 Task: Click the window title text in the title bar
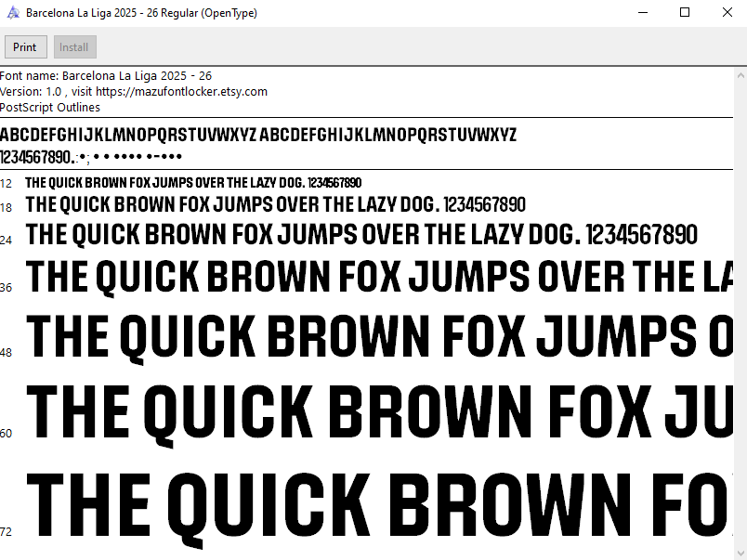click(141, 13)
